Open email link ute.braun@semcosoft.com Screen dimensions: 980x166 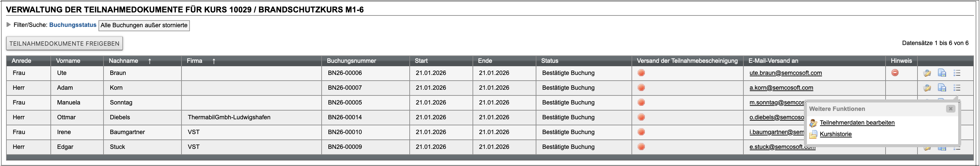785,73
